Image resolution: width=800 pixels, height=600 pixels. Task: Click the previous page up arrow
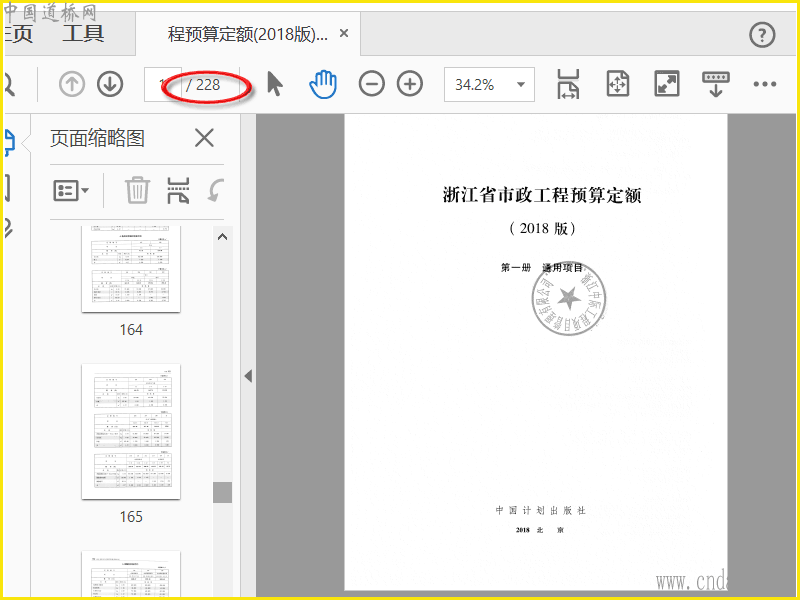click(x=71, y=84)
